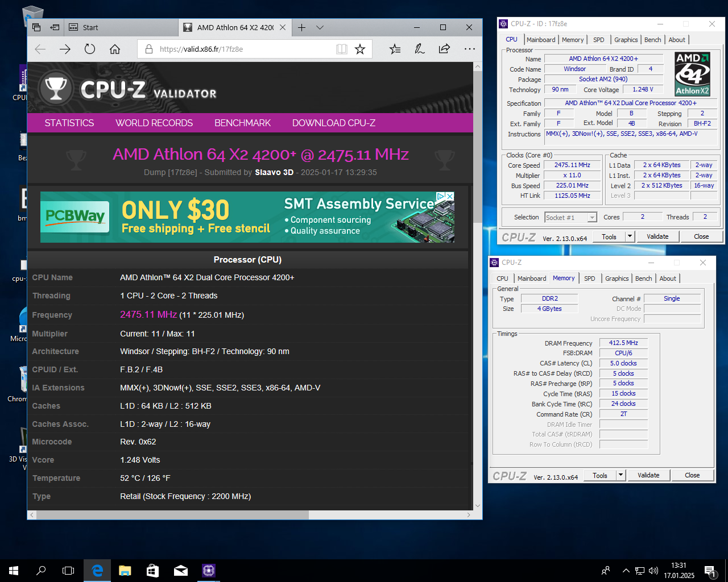
Task: Open the favorites hub icon
Action: (395, 49)
